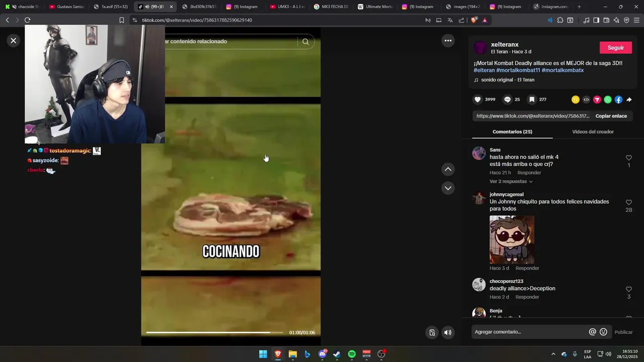
Task: Click the Copiar enlace button
Action: (611, 116)
